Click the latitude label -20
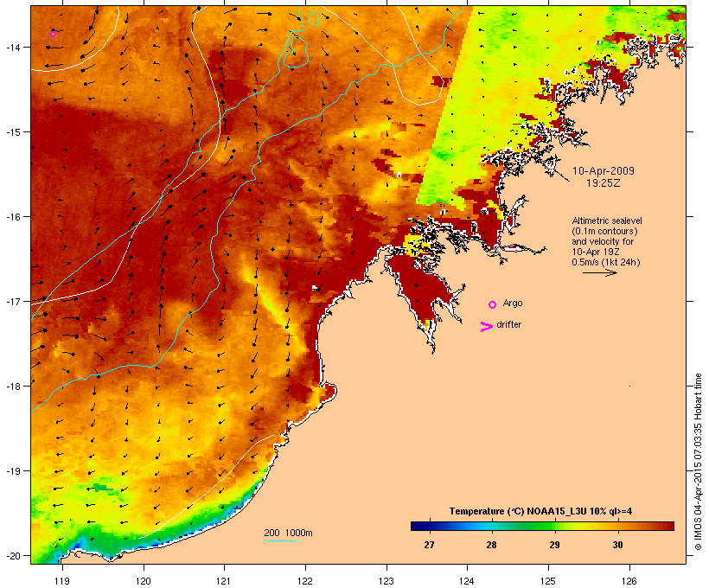Viewport: 709px width, 588px height. pyautogui.click(x=12, y=556)
